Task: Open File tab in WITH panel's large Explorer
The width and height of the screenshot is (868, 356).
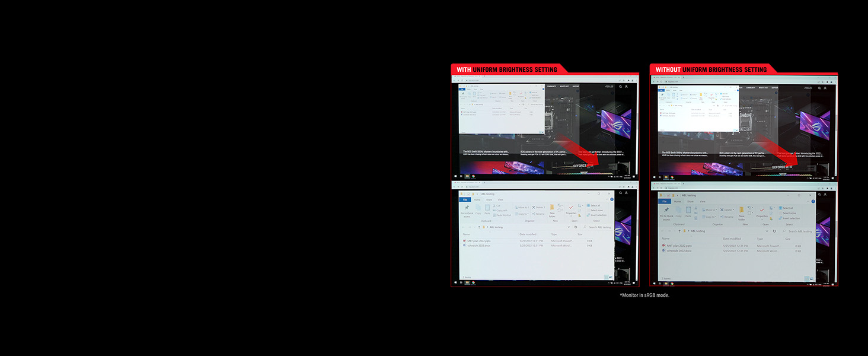Action: coord(465,199)
